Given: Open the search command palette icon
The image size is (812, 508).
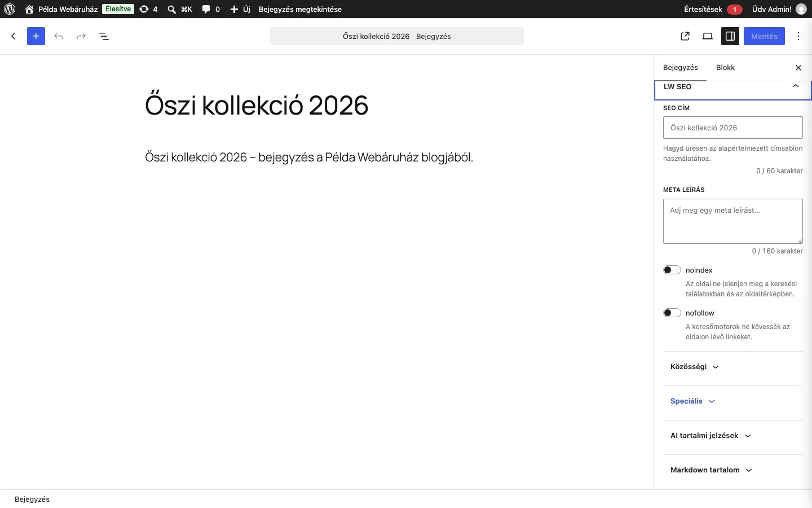Looking at the screenshot, I should (x=180, y=9).
